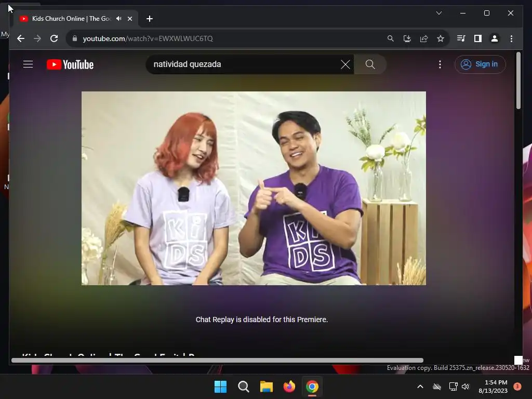Click the install app icon in address bar

tap(407, 38)
